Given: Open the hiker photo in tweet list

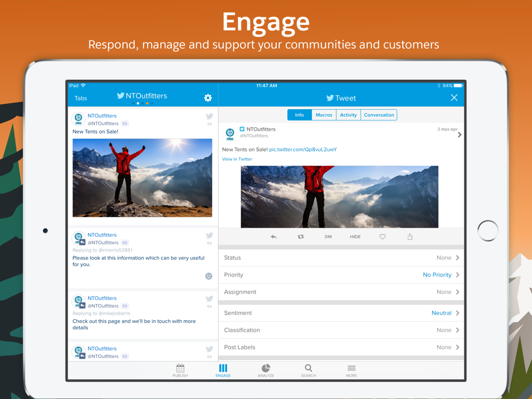Looking at the screenshot, I should pos(143,178).
